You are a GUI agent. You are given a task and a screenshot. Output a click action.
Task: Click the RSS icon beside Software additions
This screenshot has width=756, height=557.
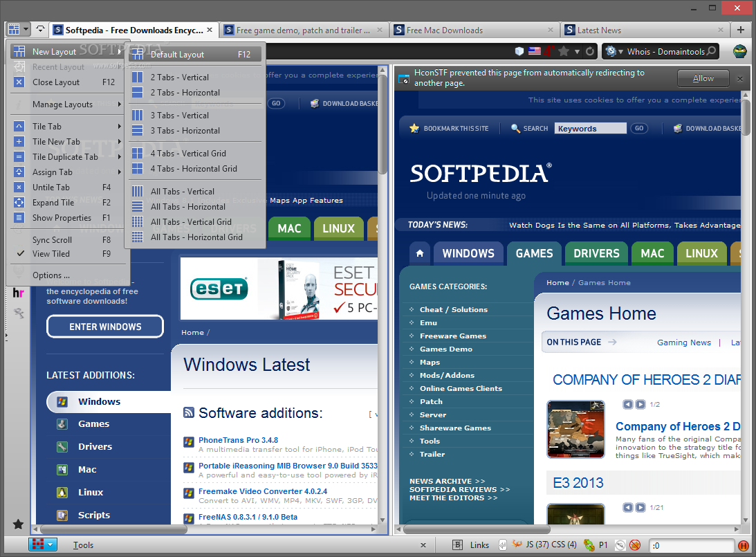click(x=189, y=412)
